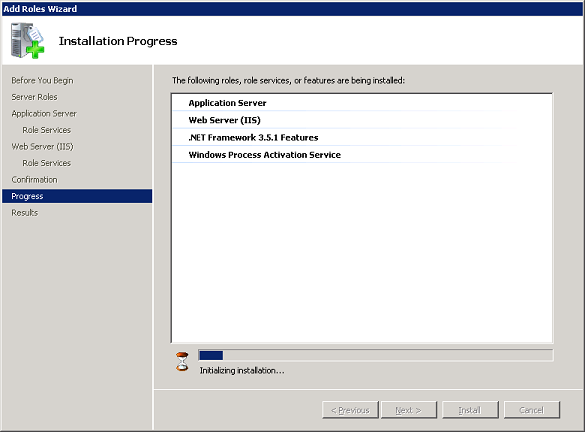Viewport: 585px width, 432px height.
Task: Go to the Confirmation step
Action: click(x=34, y=179)
